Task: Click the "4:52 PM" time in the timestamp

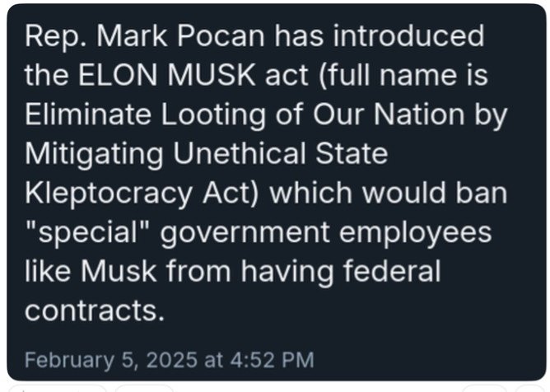Action: pos(273,360)
